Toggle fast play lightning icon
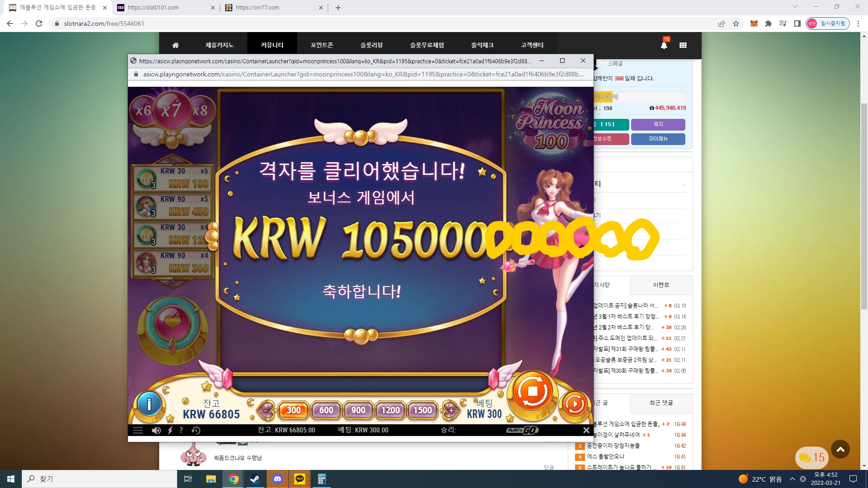The image size is (868, 488). [170, 430]
